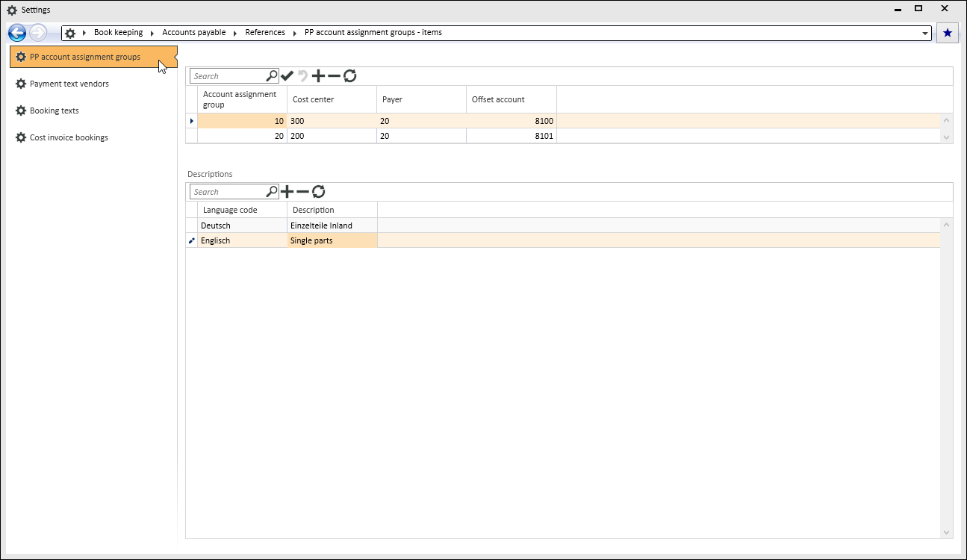
Task: Add a new description entry
Action: pyautogui.click(x=287, y=192)
